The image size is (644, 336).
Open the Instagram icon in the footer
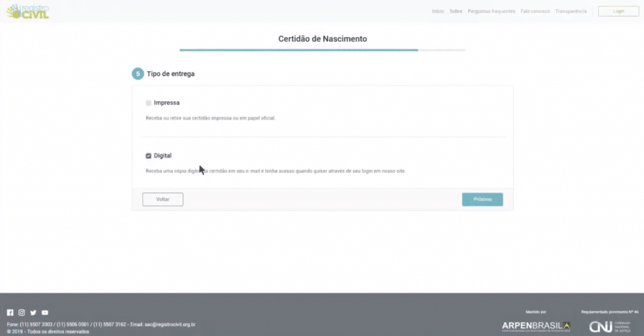click(x=22, y=313)
